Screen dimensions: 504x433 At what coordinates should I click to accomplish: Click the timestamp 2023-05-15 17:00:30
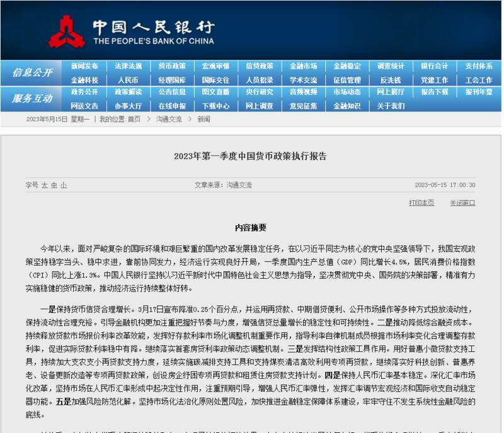445,185
